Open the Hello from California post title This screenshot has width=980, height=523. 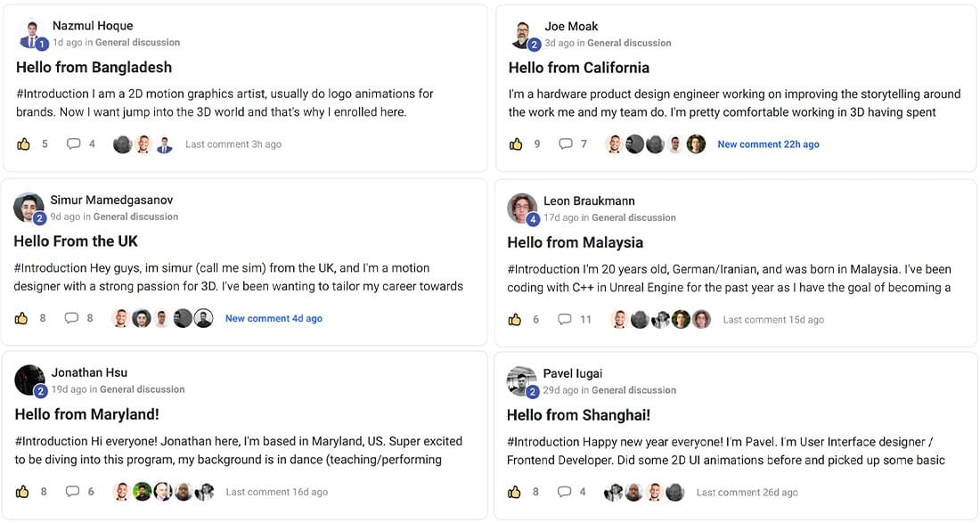[579, 68]
